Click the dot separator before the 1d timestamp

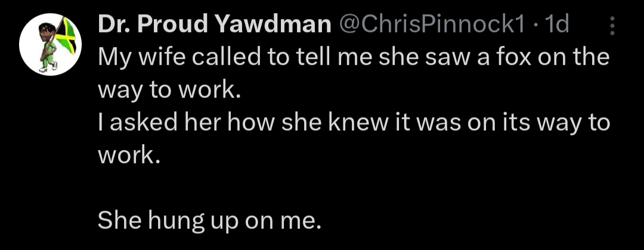click(x=532, y=26)
